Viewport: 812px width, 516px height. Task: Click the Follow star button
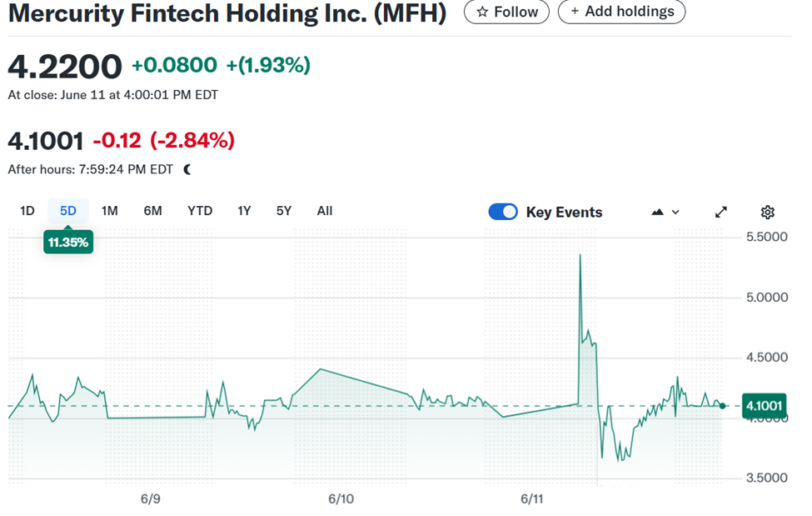(x=506, y=12)
